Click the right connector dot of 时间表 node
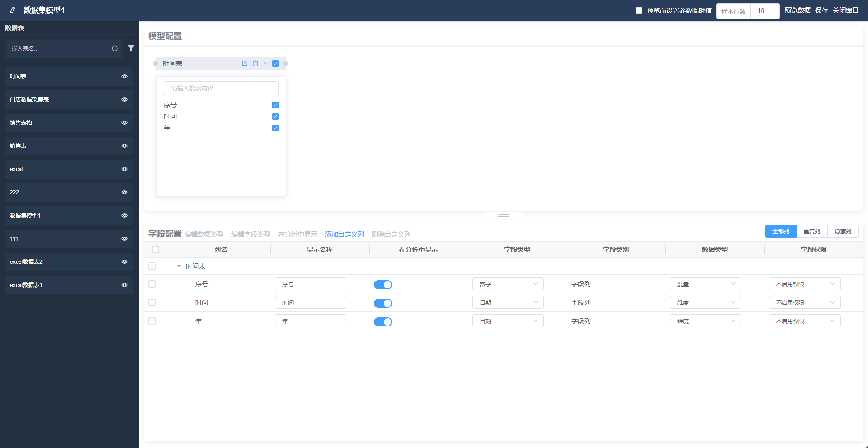 286,64
